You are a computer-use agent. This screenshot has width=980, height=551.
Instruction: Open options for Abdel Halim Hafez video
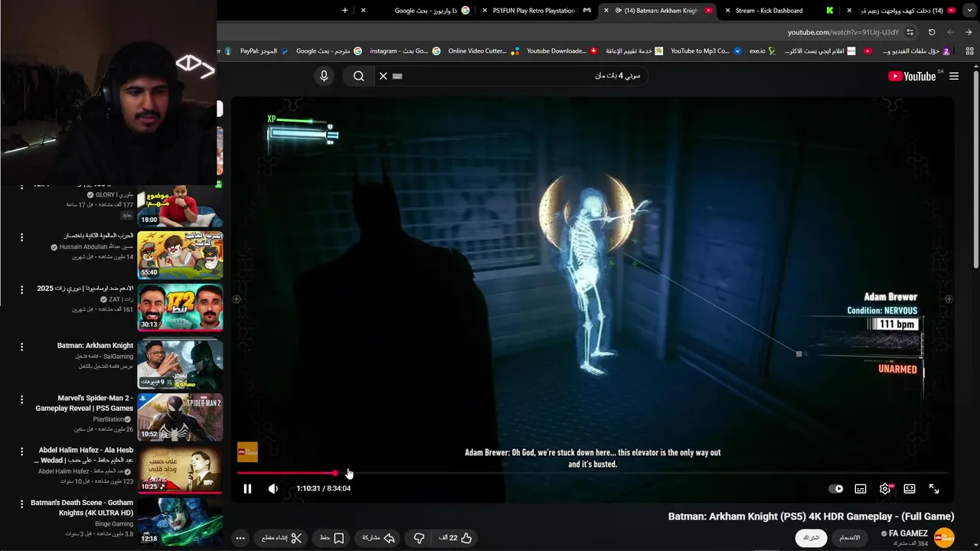[x=21, y=452]
